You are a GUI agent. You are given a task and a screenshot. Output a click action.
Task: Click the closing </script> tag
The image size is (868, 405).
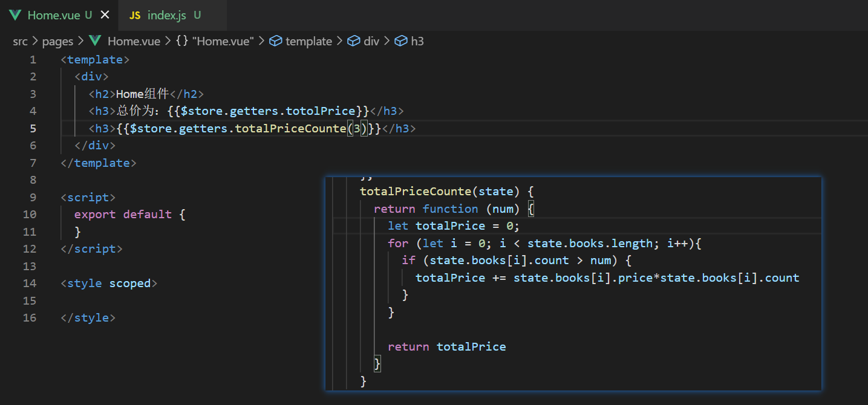click(92, 248)
